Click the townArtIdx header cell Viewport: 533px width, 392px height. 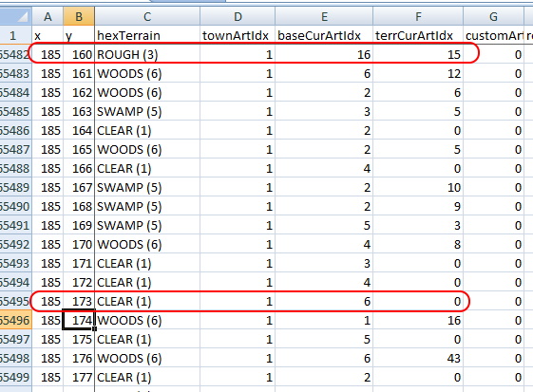coord(238,35)
